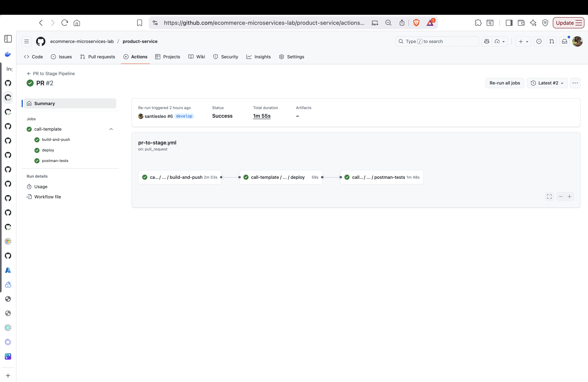Open the create new plus dropdown
This screenshot has width=588, height=382.
[523, 42]
